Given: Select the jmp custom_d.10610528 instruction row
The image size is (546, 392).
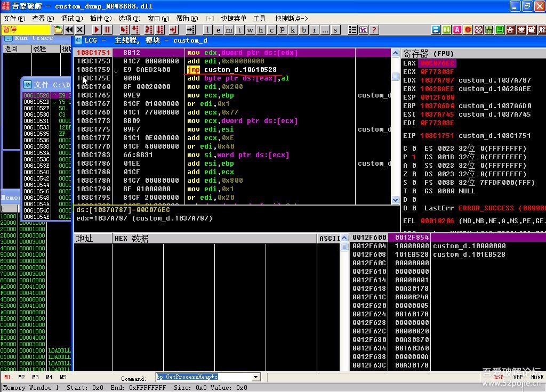Looking at the screenshot, I should pos(232,70).
